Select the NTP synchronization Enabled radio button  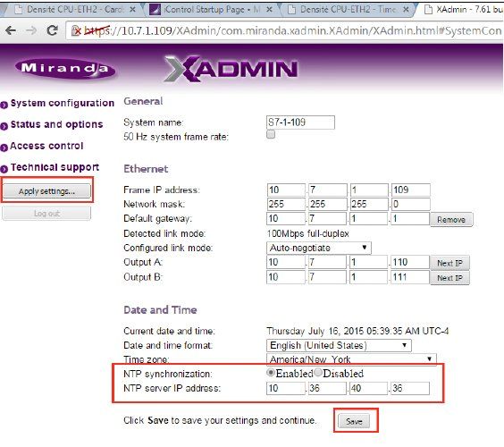(271, 373)
